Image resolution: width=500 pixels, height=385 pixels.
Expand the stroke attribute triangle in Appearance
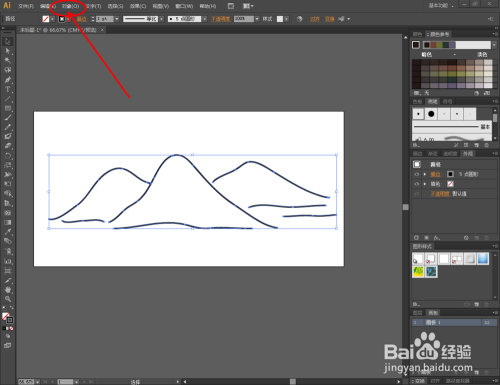pyautogui.click(x=425, y=174)
